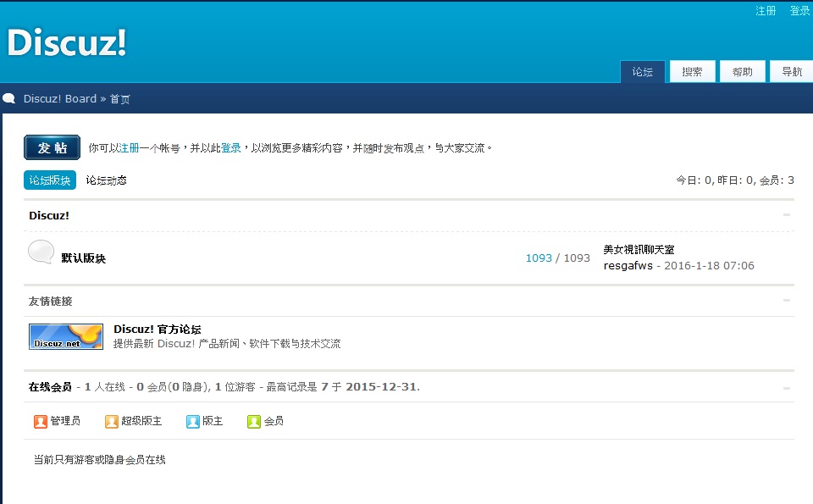Click the speech bubble icon beside Discuz! Board
The height and width of the screenshot is (504, 813).
click(x=8, y=98)
